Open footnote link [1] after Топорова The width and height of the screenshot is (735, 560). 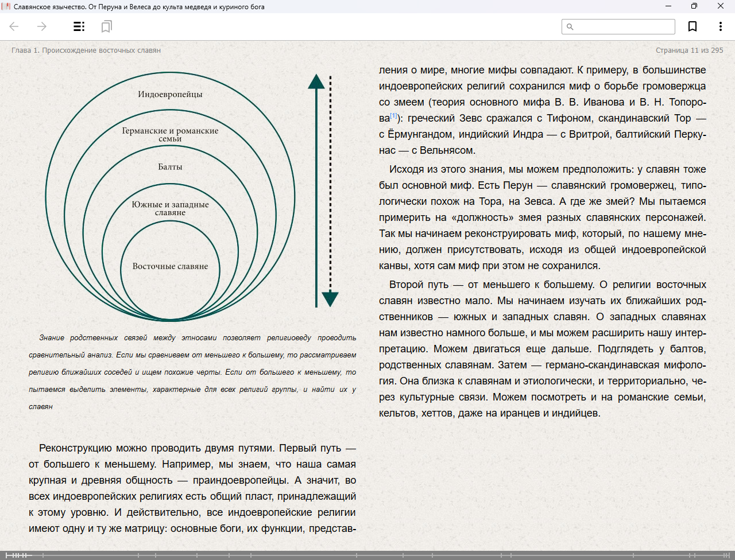(x=394, y=116)
